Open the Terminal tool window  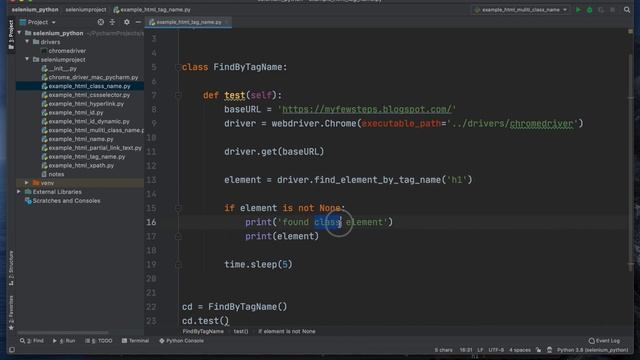click(x=135, y=341)
